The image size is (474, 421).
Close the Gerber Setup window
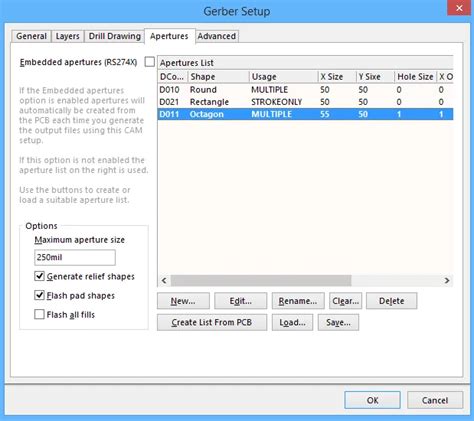pos(459,8)
